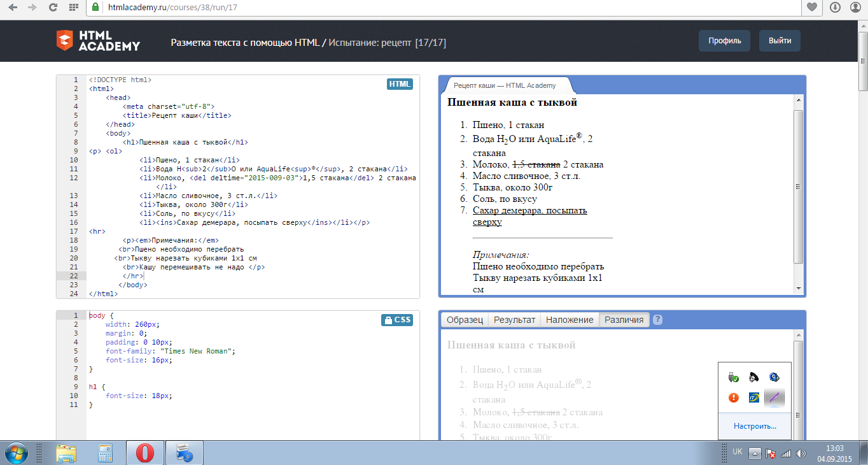Image resolution: width=868 pixels, height=465 pixels.
Task: Click the blue globe tray icon in the popup
Action: coord(774,377)
